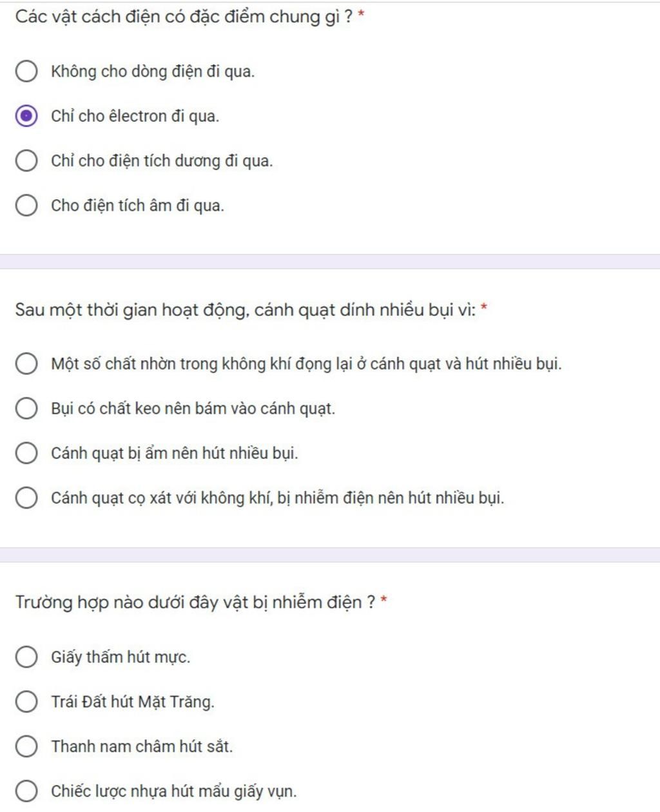Pick 'Cho điện tích âm đi qua' answer

(26, 206)
